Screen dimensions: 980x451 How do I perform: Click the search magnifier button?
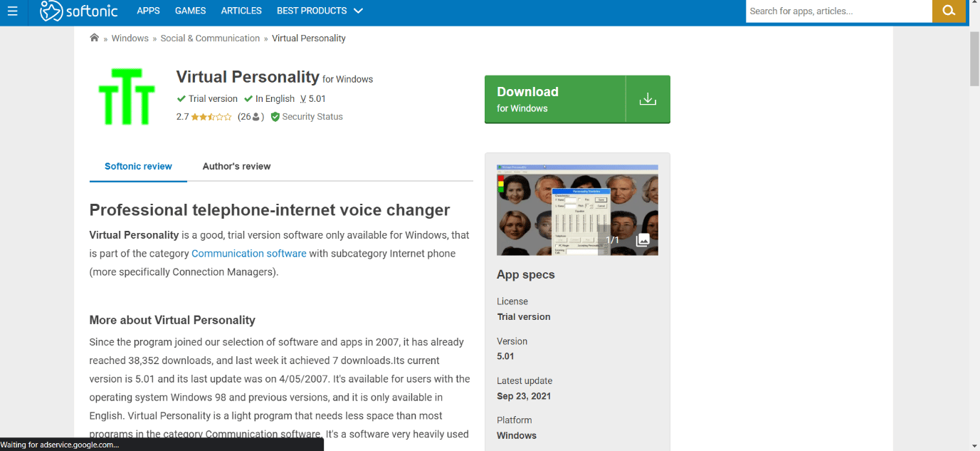tap(949, 11)
